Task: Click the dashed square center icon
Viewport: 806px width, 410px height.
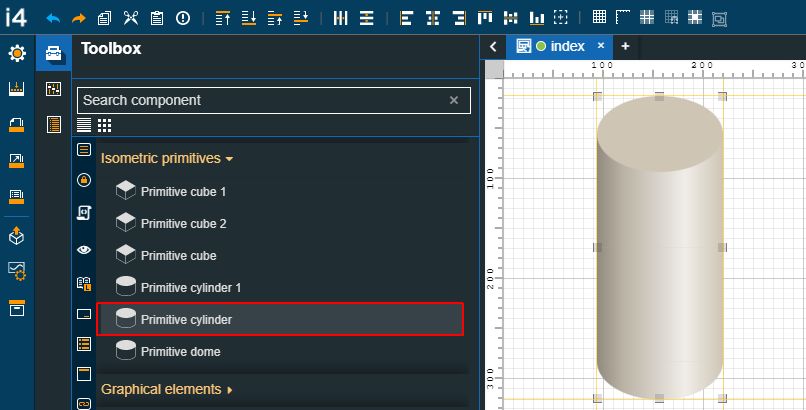Action: coord(561,17)
